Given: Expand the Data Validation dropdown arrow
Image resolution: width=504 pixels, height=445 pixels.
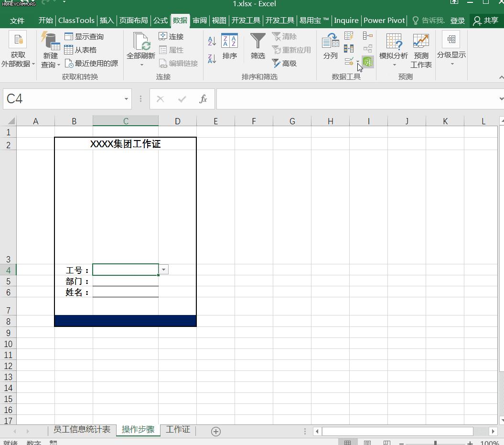Looking at the screenshot, I should point(358,61).
